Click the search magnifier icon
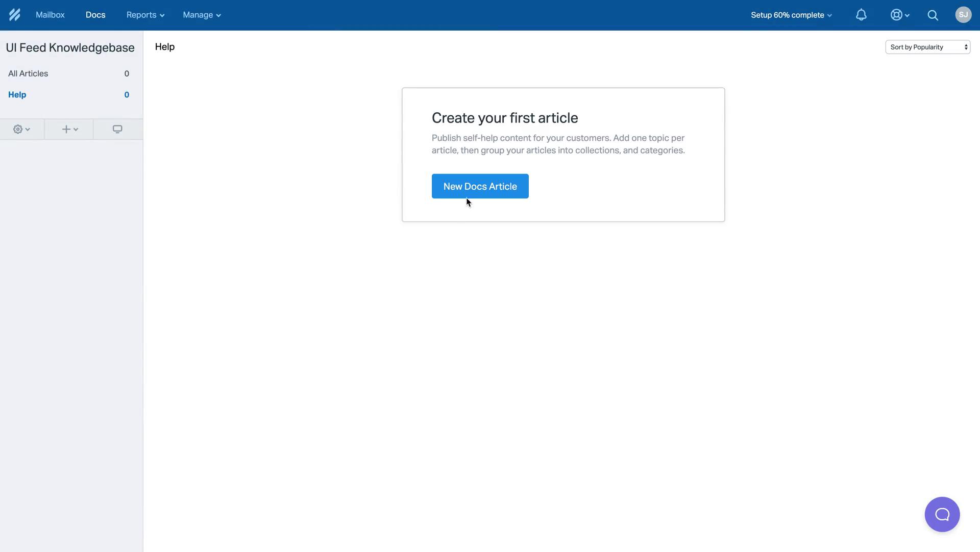The image size is (980, 552). (934, 15)
